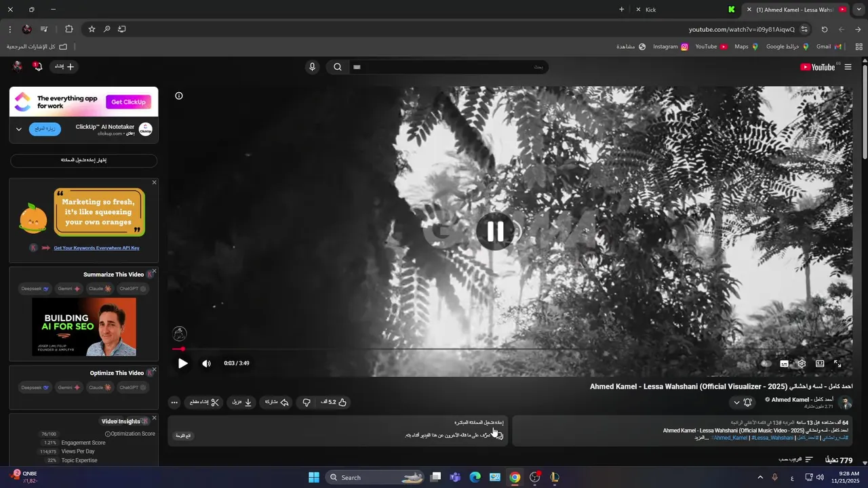This screenshot has height=488, width=868.
Task: Open Gmail bookmark
Action: pyautogui.click(x=829, y=47)
